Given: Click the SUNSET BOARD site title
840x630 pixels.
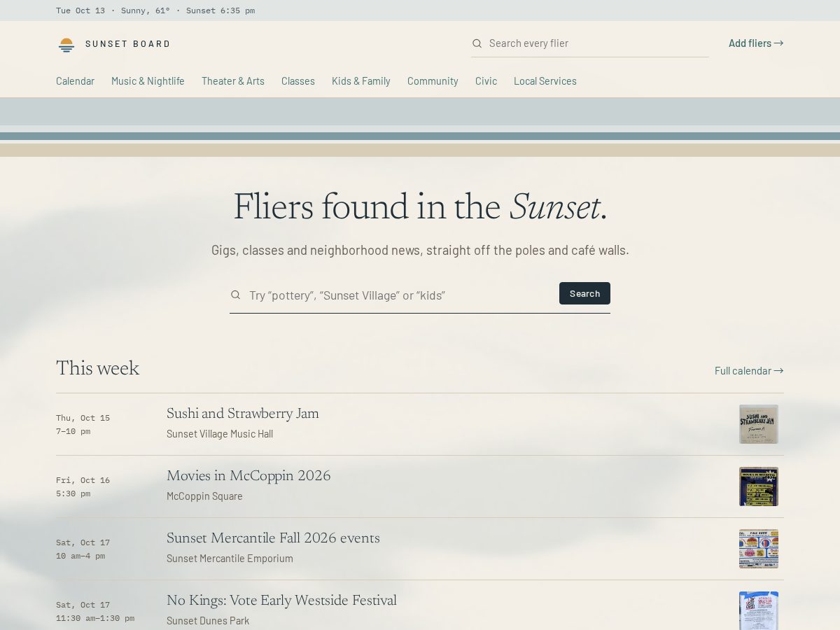Looking at the screenshot, I should coord(127,44).
